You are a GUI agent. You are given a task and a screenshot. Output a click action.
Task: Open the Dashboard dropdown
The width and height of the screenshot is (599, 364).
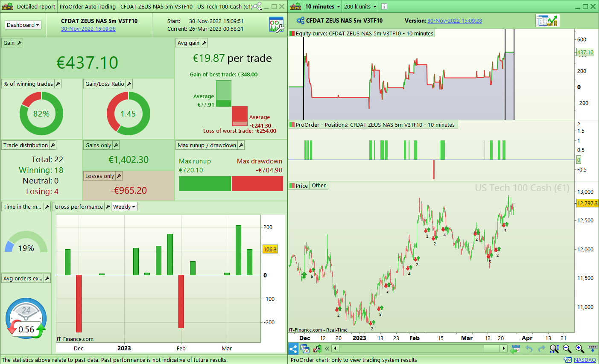23,25
